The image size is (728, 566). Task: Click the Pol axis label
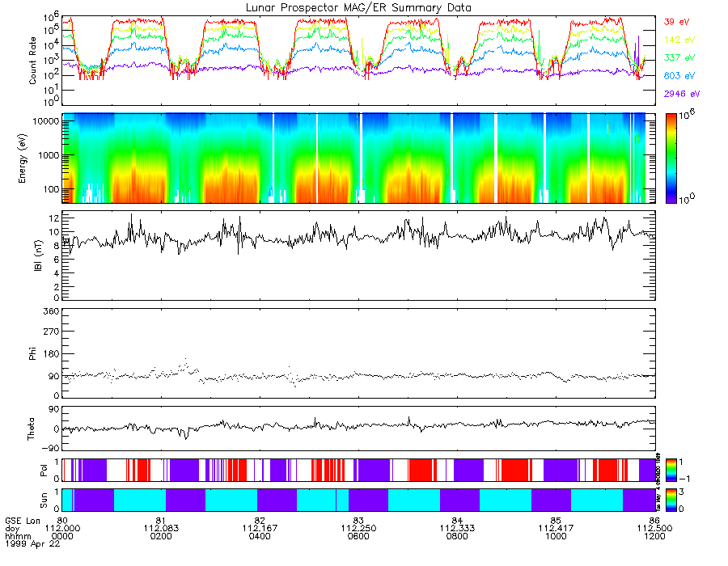pos(44,471)
